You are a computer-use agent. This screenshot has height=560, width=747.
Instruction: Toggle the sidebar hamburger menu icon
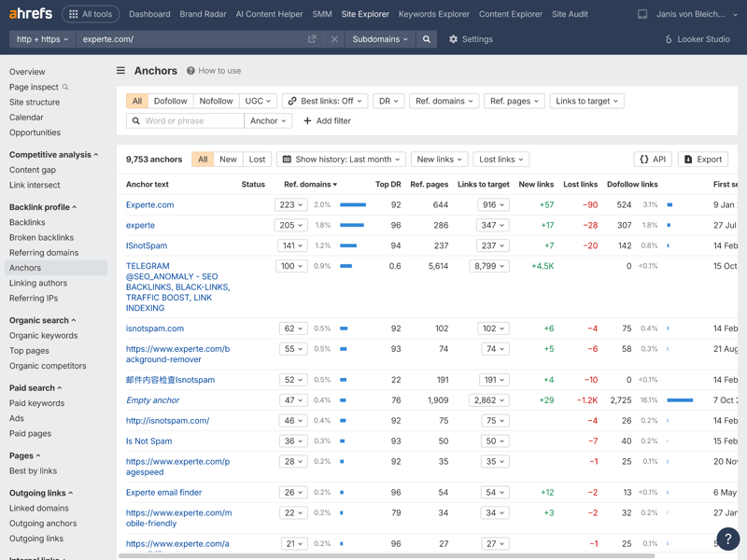click(120, 71)
